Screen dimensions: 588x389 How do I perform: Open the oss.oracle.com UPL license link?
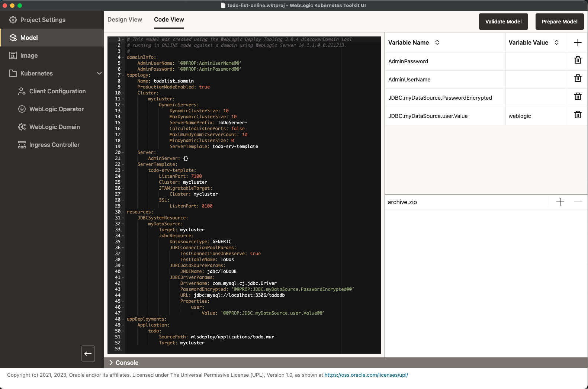point(366,375)
